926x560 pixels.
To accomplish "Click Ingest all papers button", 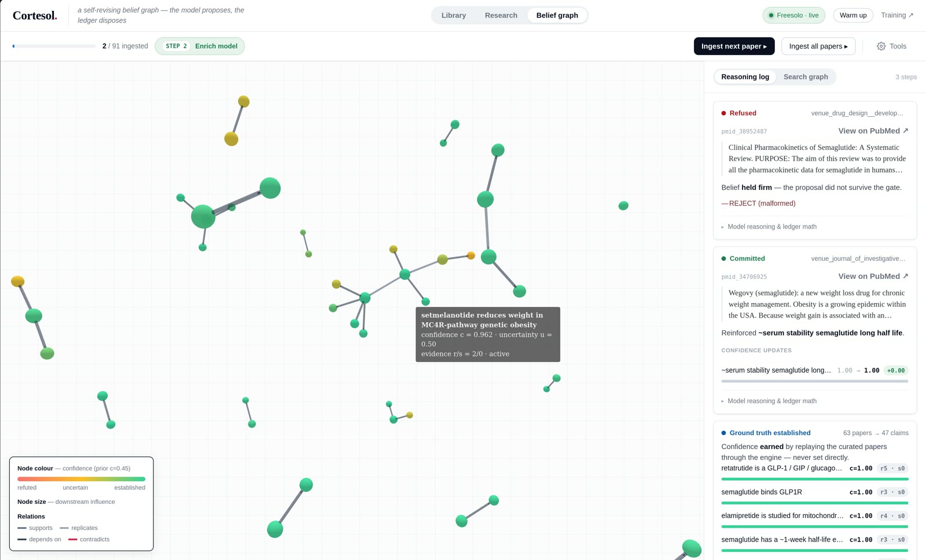I will click(818, 46).
